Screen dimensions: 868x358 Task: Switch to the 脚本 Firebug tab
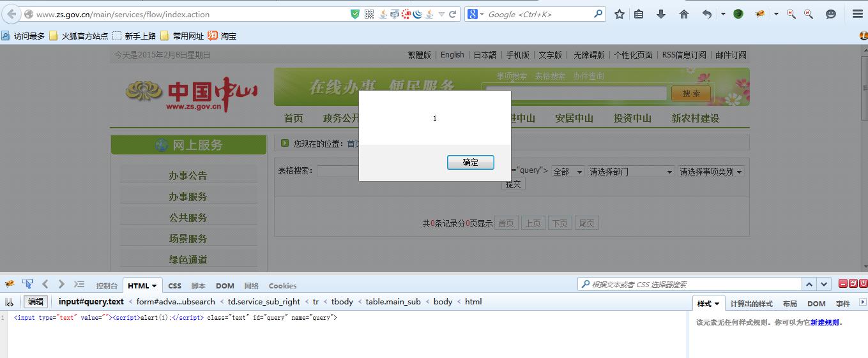[x=198, y=286]
